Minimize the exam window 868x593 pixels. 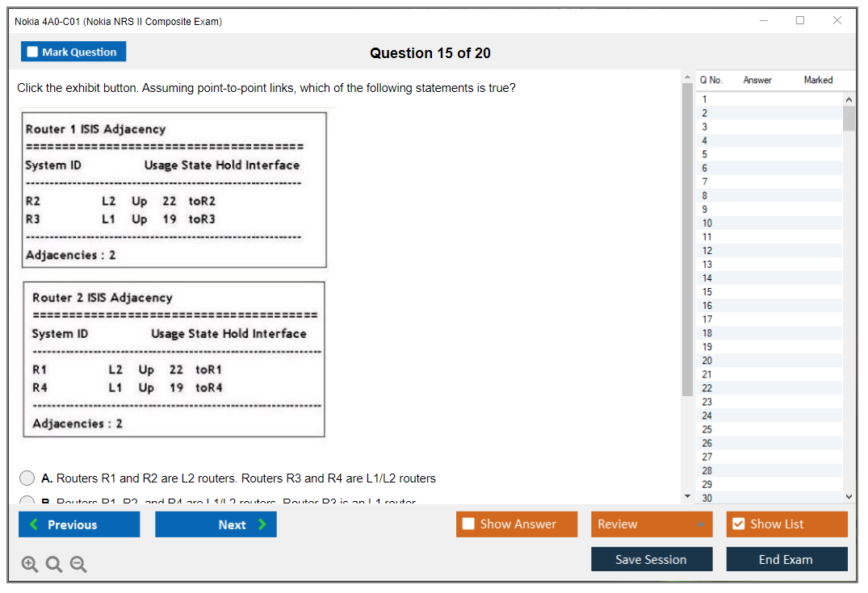pos(764,21)
